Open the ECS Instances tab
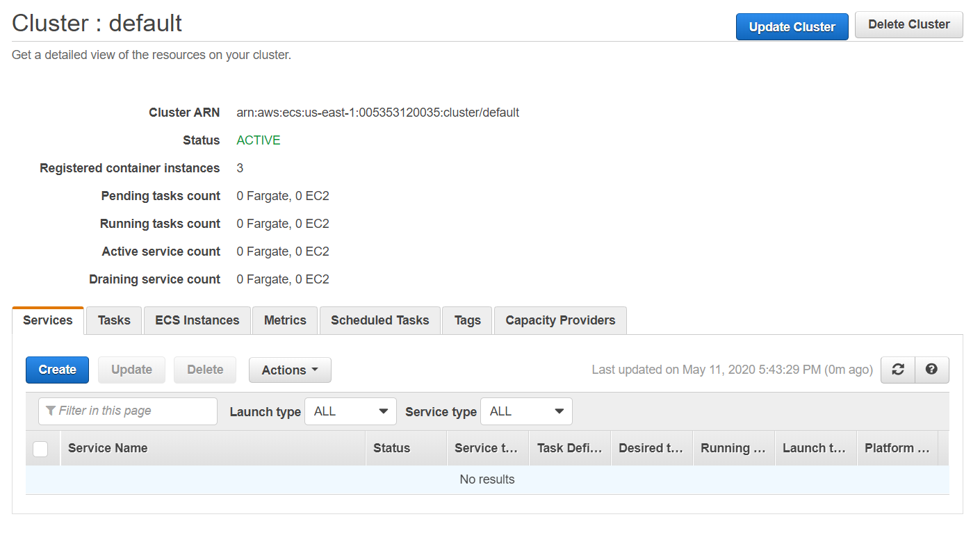Image resolution: width=980 pixels, height=535 pixels. (197, 320)
